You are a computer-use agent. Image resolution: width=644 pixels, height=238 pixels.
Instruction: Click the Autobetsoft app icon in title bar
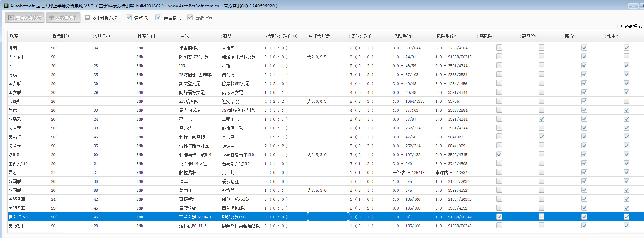[6, 6]
